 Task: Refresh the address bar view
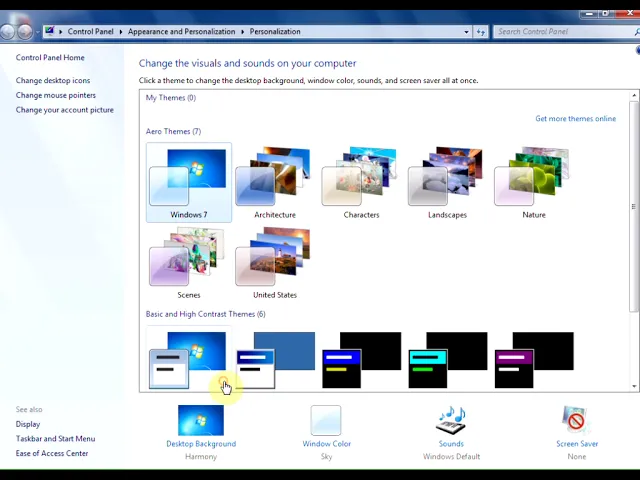481,32
